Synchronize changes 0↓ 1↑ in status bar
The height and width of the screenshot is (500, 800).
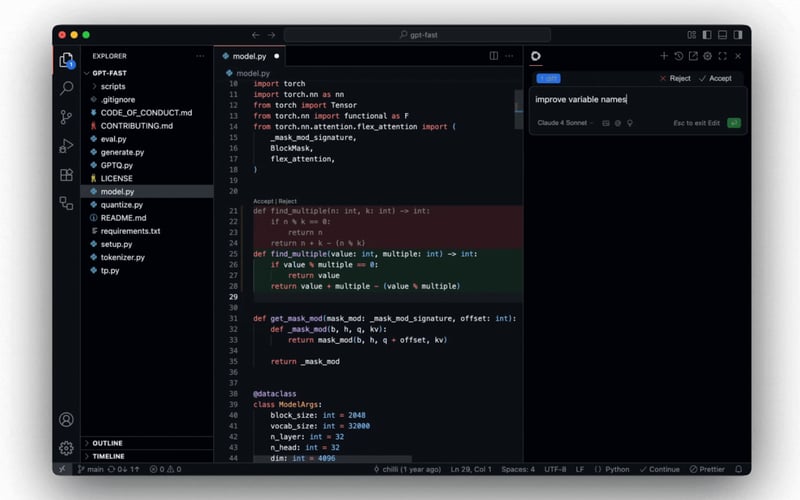point(123,469)
